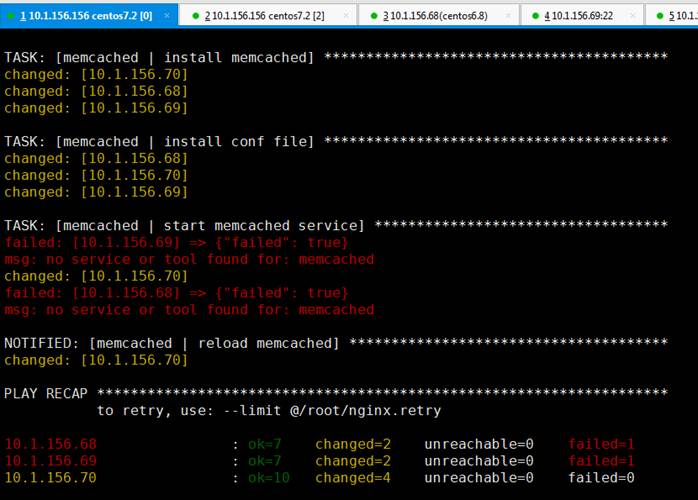Click the NOTIFIED reload memcached line
This screenshot has height=500, width=698.
pos(336,343)
